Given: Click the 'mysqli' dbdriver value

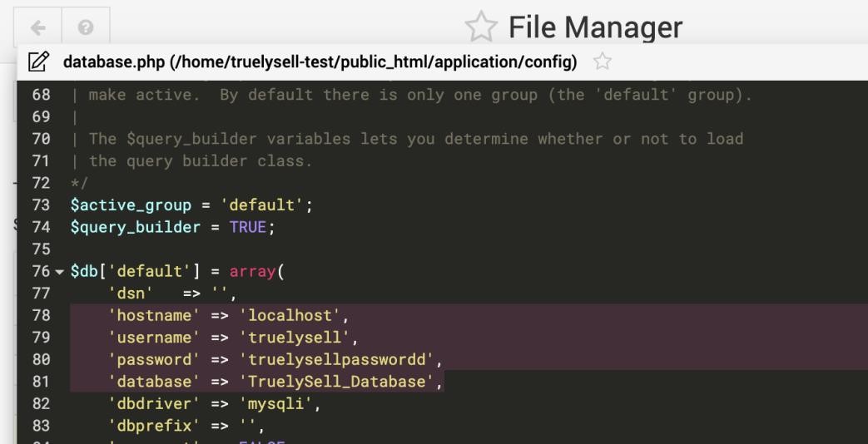Looking at the screenshot, I should click(x=280, y=403).
